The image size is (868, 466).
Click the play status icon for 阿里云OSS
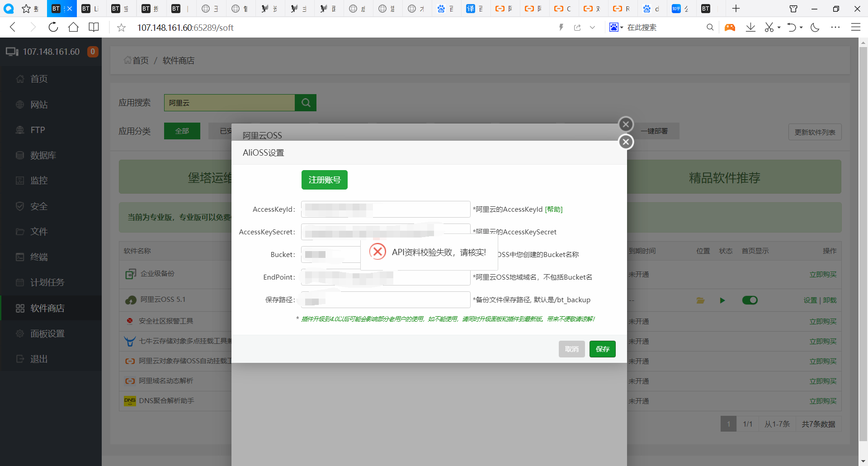pyautogui.click(x=722, y=300)
